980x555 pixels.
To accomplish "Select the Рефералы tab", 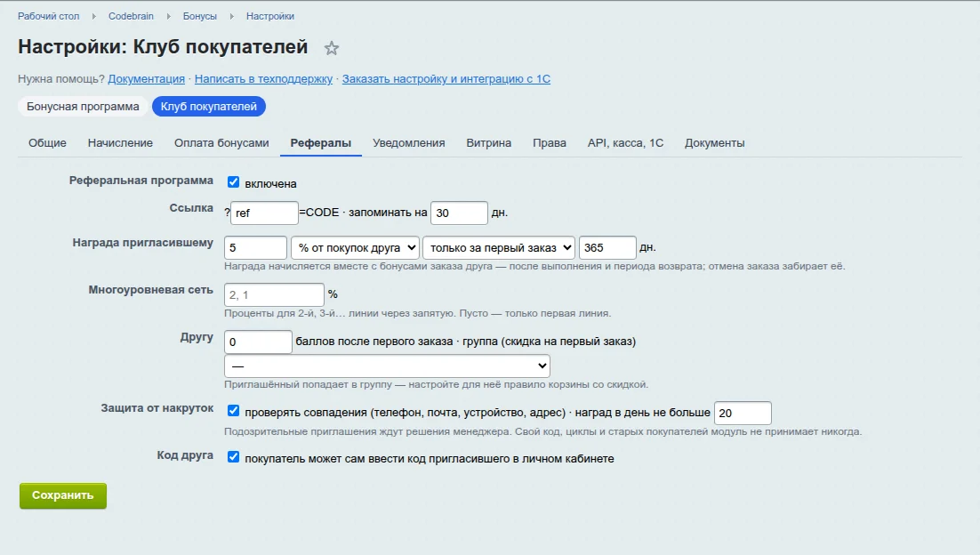I will (x=321, y=143).
